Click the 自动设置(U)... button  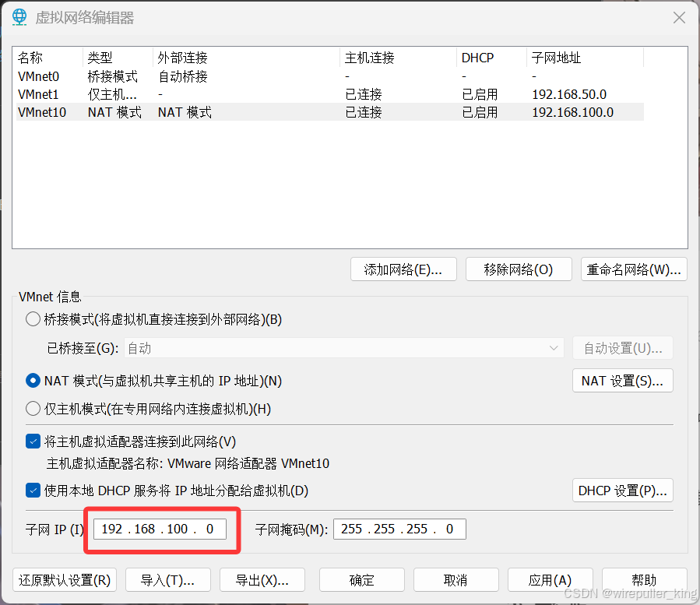[622, 348]
